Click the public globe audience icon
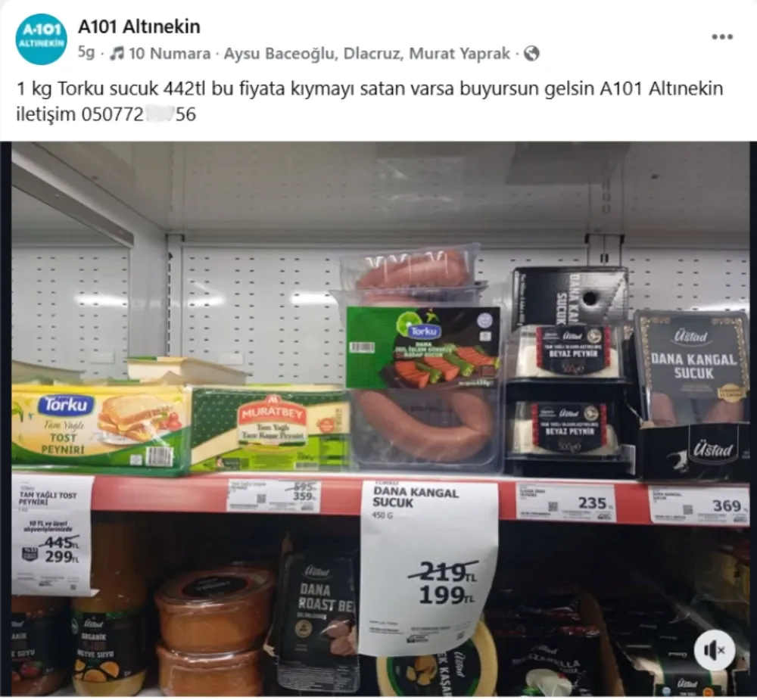Screen dimensions: 757x700 point(531,53)
